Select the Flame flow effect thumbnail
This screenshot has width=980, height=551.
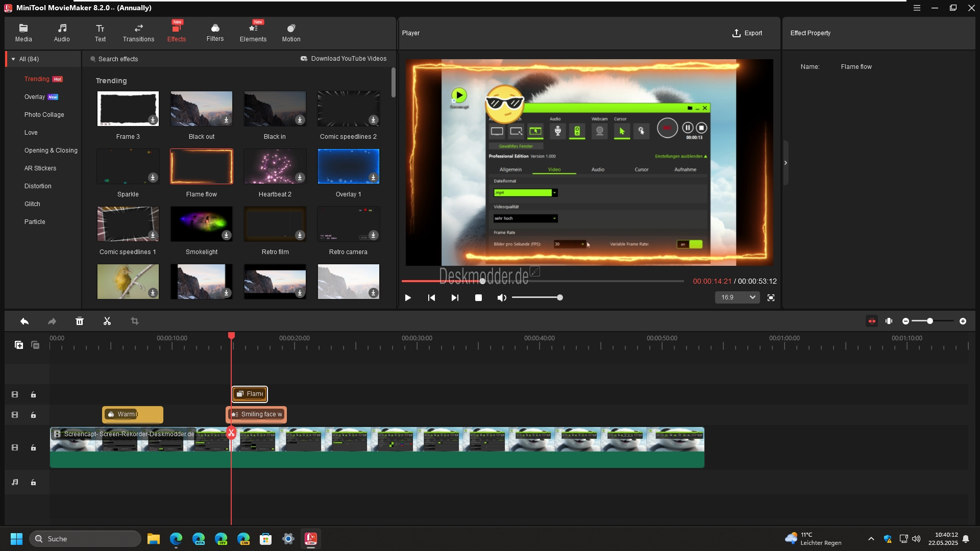202,166
